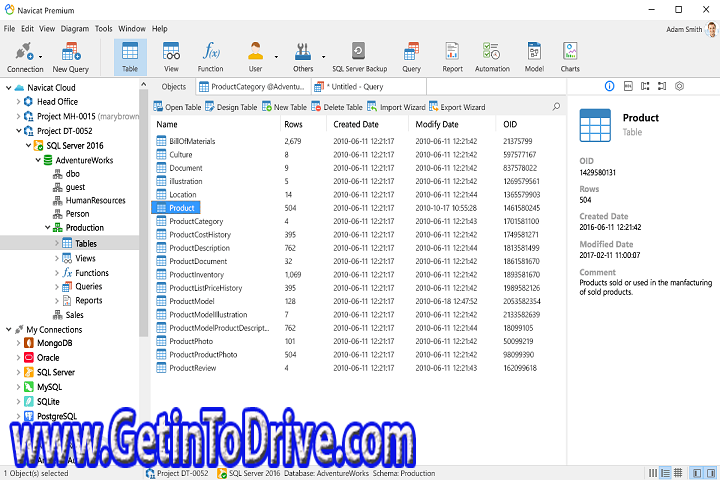Toggle the right information pane
This screenshot has height=480, width=720.
click(x=711, y=473)
